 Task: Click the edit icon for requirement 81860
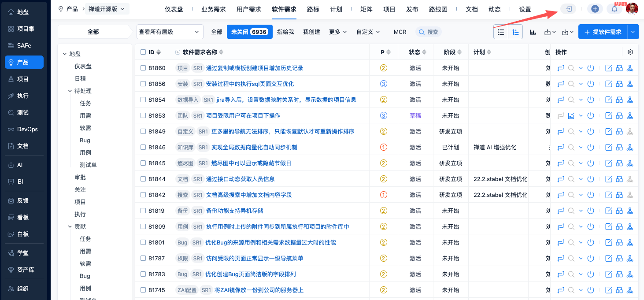(x=609, y=68)
